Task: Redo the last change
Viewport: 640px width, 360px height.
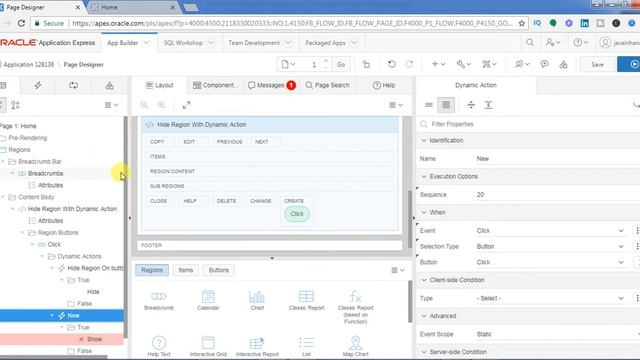Action: point(409,64)
